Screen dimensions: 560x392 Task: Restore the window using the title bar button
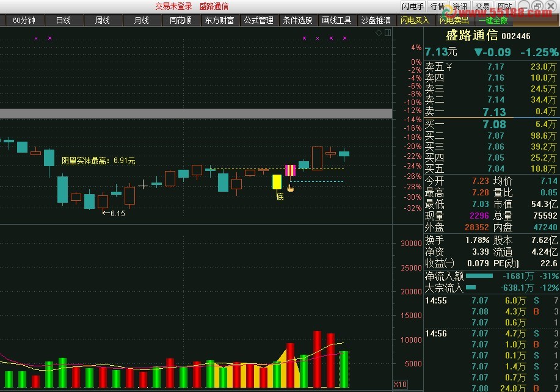537,6
